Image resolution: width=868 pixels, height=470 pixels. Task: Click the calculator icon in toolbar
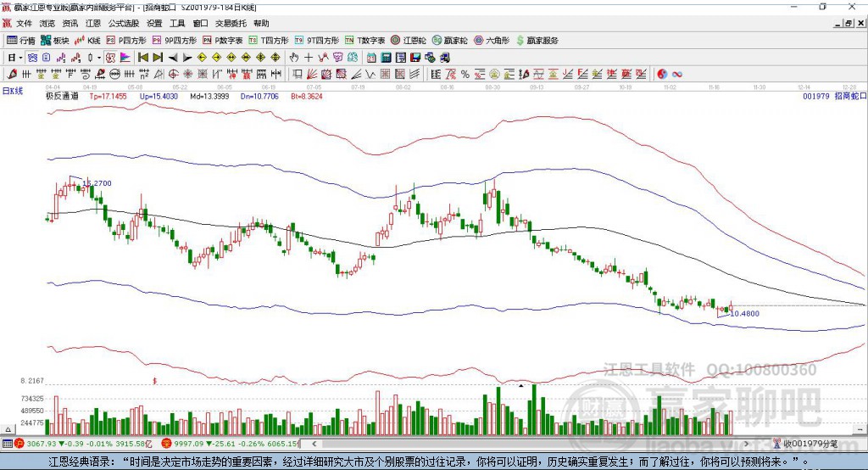coord(387,58)
